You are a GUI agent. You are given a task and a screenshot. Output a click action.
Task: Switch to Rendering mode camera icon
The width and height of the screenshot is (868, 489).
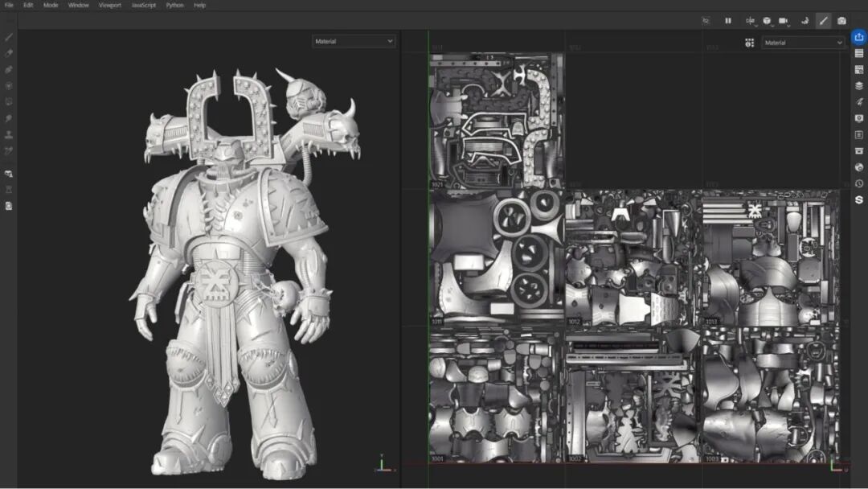(841, 20)
